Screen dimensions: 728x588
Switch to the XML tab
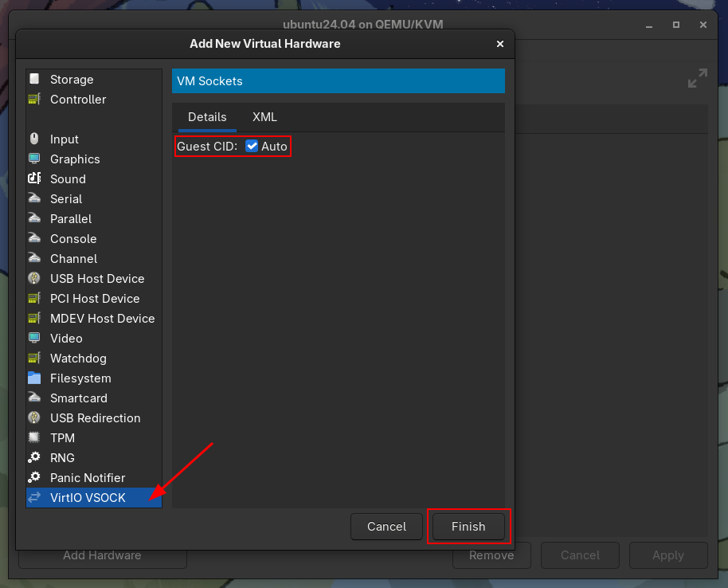264,117
